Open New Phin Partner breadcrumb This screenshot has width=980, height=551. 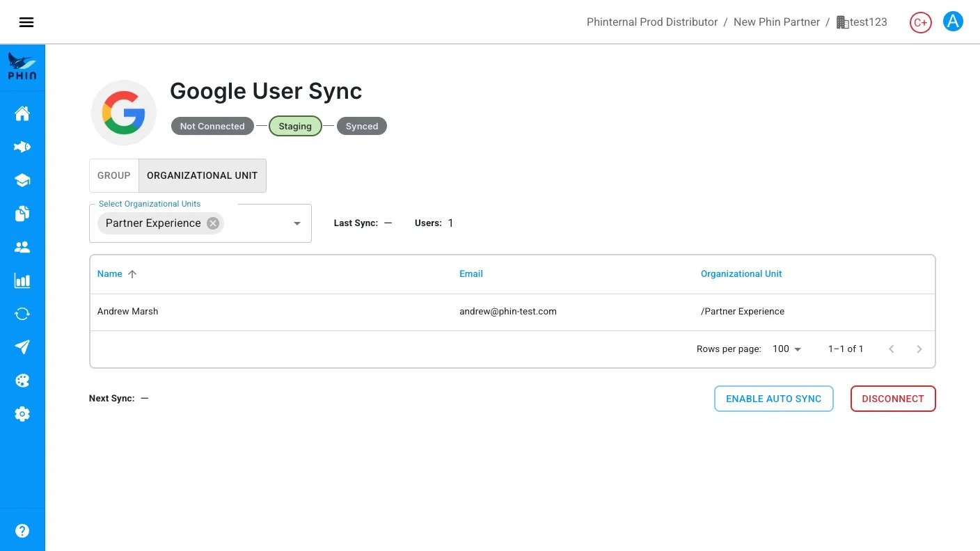(777, 22)
